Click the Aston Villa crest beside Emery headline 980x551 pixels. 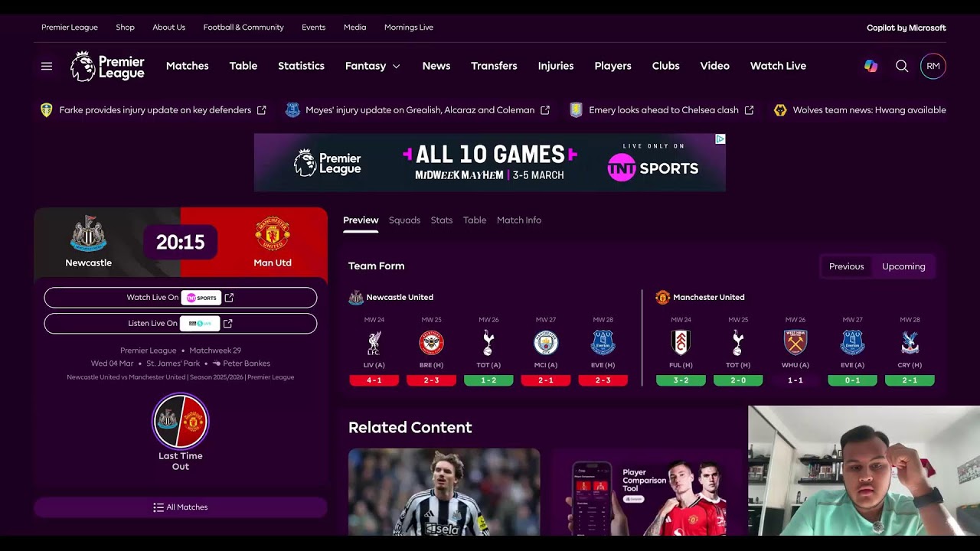point(576,110)
